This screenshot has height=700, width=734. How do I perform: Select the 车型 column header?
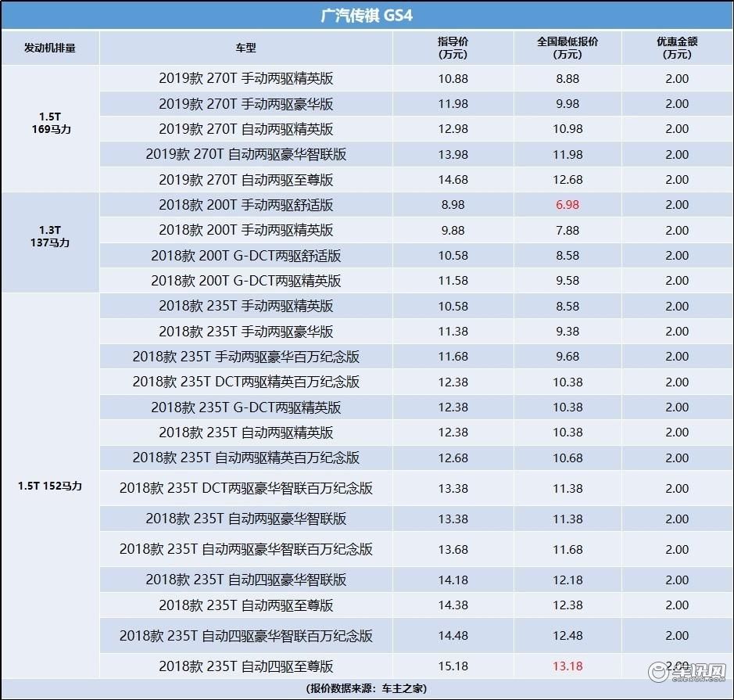pyautogui.click(x=245, y=48)
